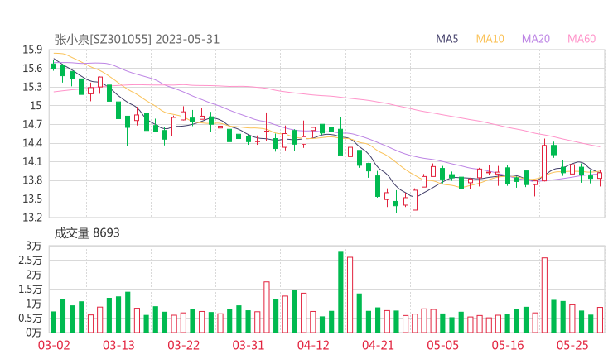
Task: Click the stock title 张小泉[SZ301055]
Action: coord(103,39)
